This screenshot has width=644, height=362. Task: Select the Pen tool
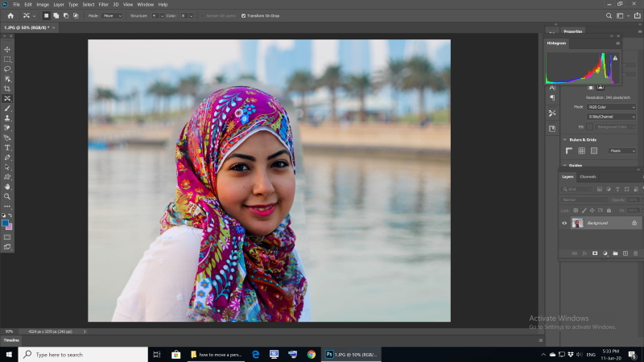[7, 158]
